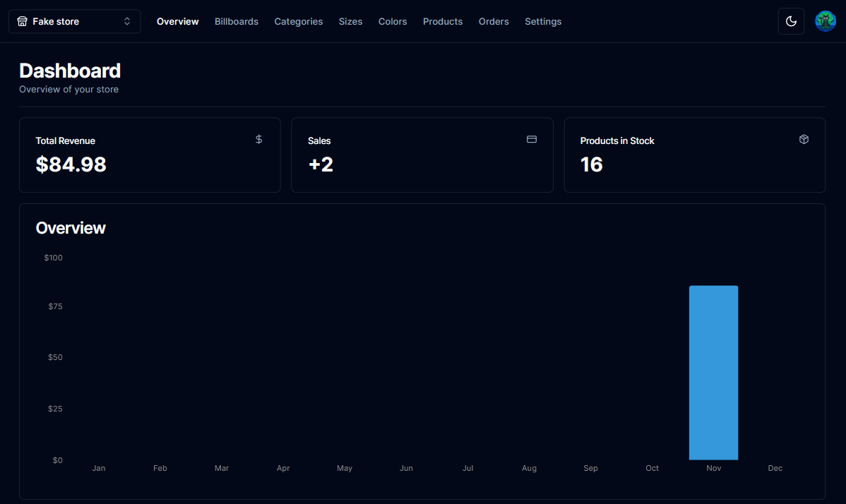846x504 pixels.
Task: Click the store icon in the store switcher
Action: click(22, 21)
